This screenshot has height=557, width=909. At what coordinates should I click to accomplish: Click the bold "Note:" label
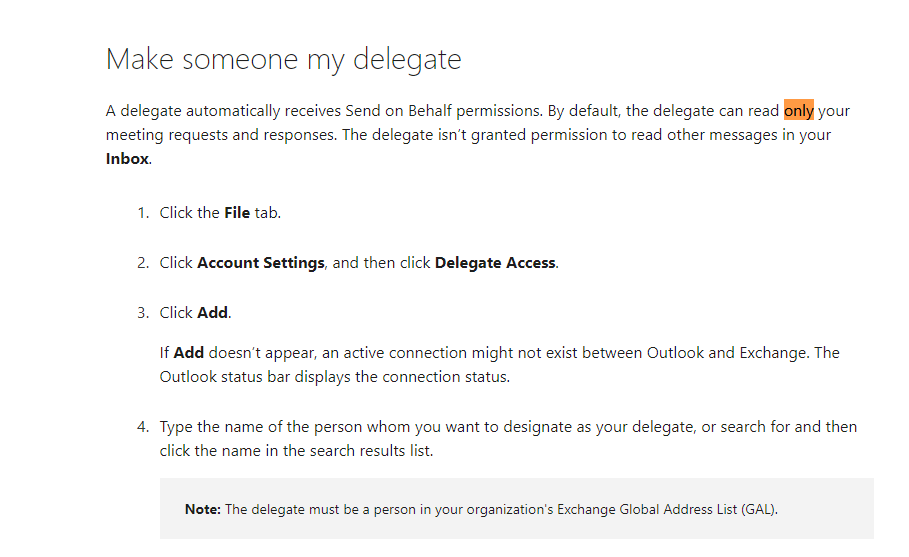203,509
